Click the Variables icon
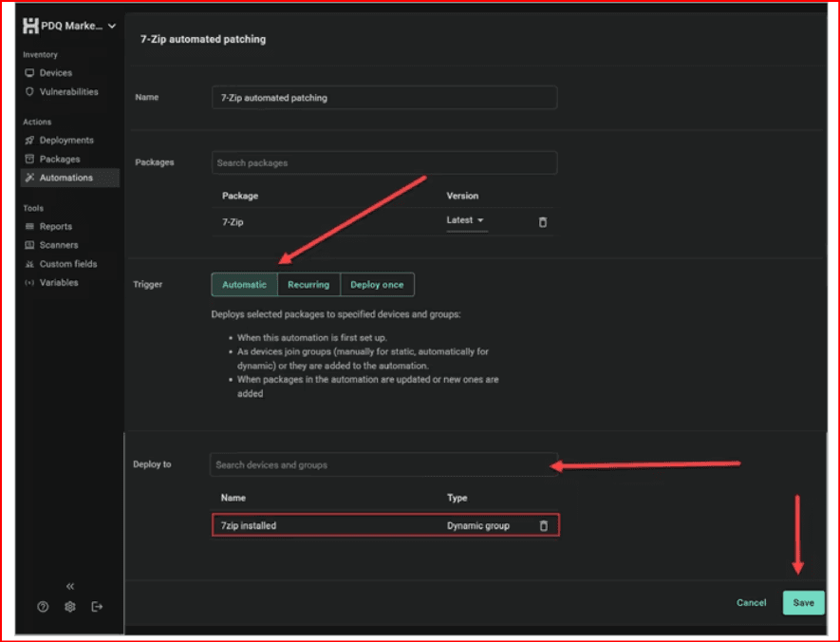The width and height of the screenshot is (840, 642). tap(29, 282)
